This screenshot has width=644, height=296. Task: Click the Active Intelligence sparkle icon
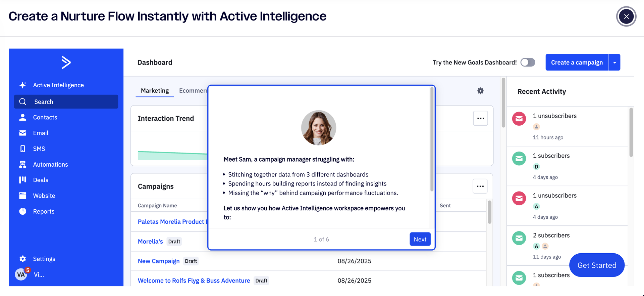[22, 85]
